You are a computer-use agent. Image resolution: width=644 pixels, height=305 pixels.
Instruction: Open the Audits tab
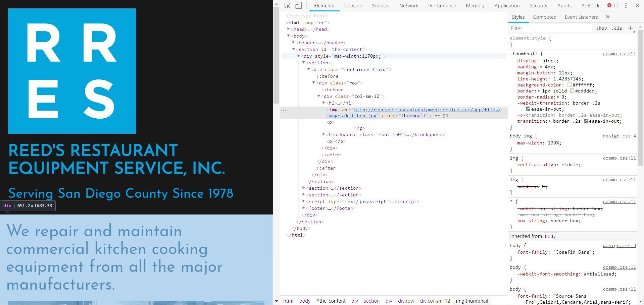[x=564, y=6]
